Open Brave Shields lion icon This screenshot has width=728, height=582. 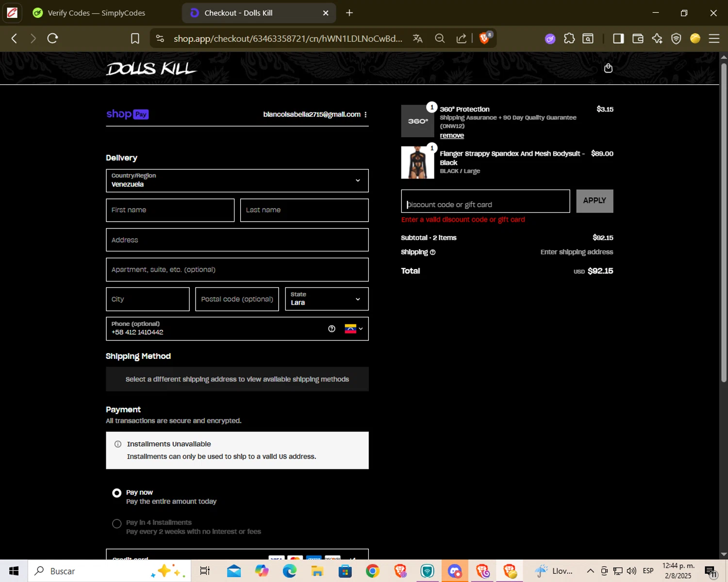click(x=485, y=38)
